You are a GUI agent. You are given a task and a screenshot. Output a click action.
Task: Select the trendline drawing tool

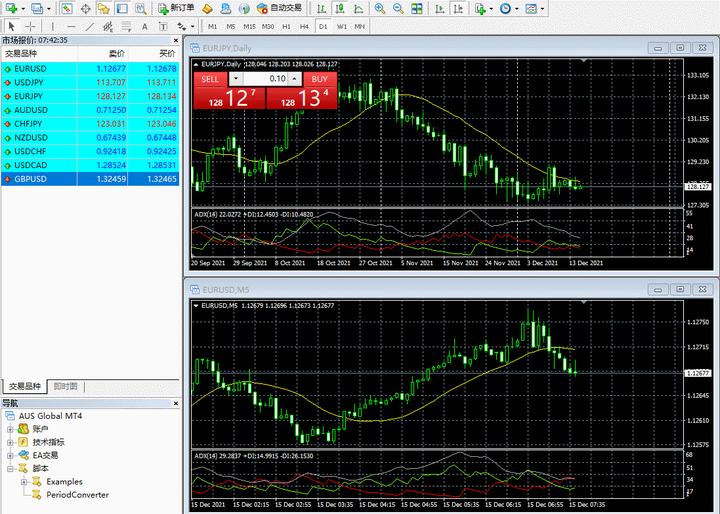(x=90, y=27)
